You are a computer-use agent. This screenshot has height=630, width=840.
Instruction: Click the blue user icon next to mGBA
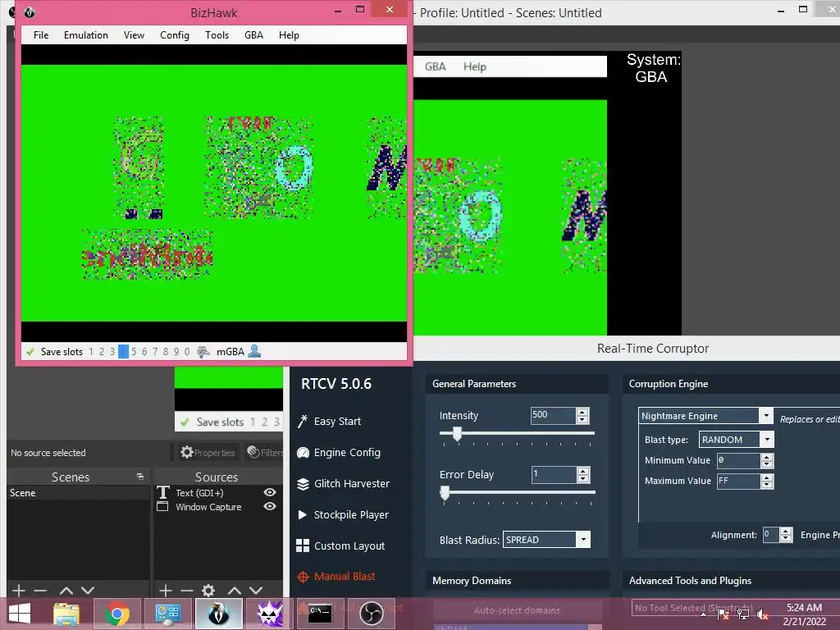254,352
